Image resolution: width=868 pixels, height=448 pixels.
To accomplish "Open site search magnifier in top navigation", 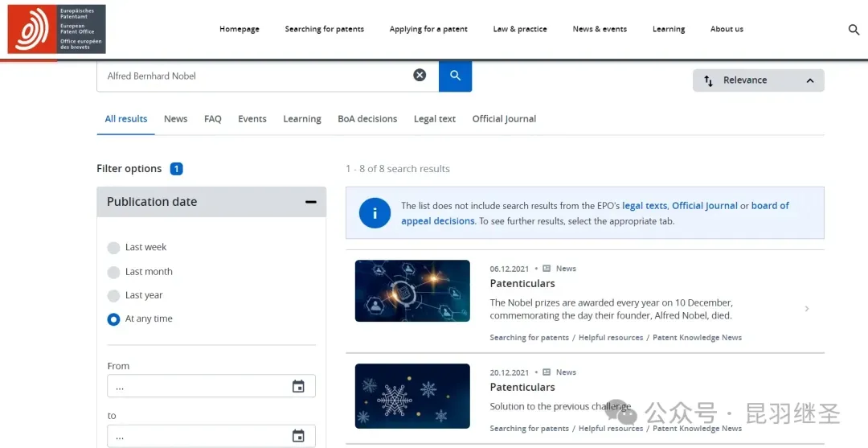I will [854, 30].
